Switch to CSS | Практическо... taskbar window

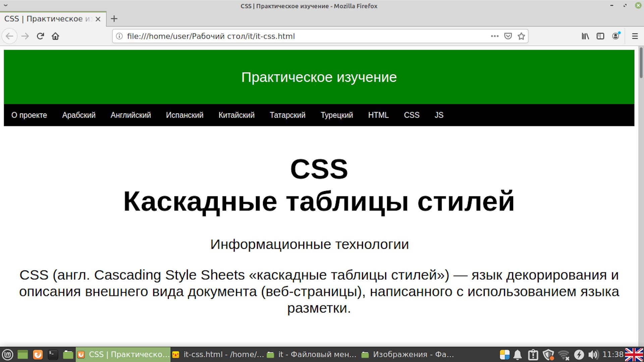123,355
